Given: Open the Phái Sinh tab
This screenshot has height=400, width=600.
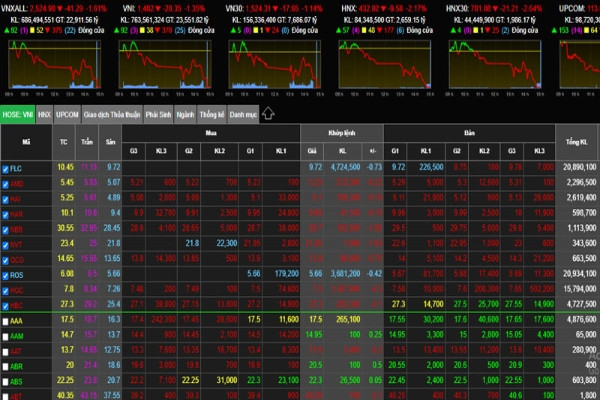Looking at the screenshot, I should pos(157,114).
